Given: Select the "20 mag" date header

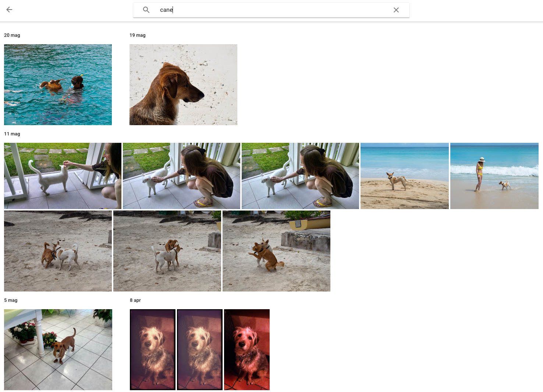Looking at the screenshot, I should [12, 35].
